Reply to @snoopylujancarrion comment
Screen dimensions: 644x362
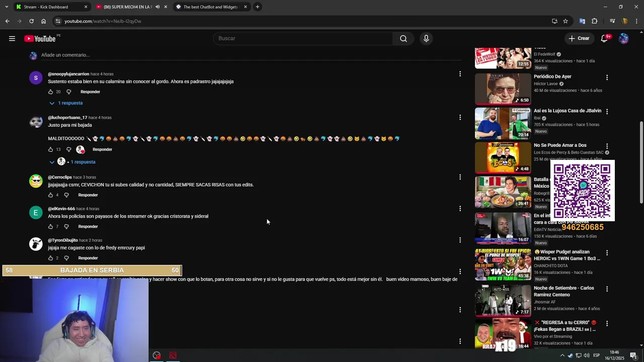click(x=91, y=92)
